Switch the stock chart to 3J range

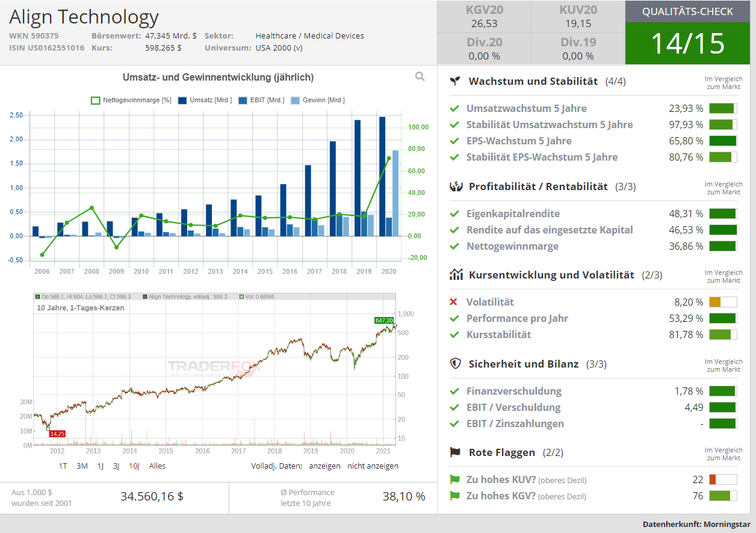pyautogui.click(x=116, y=466)
